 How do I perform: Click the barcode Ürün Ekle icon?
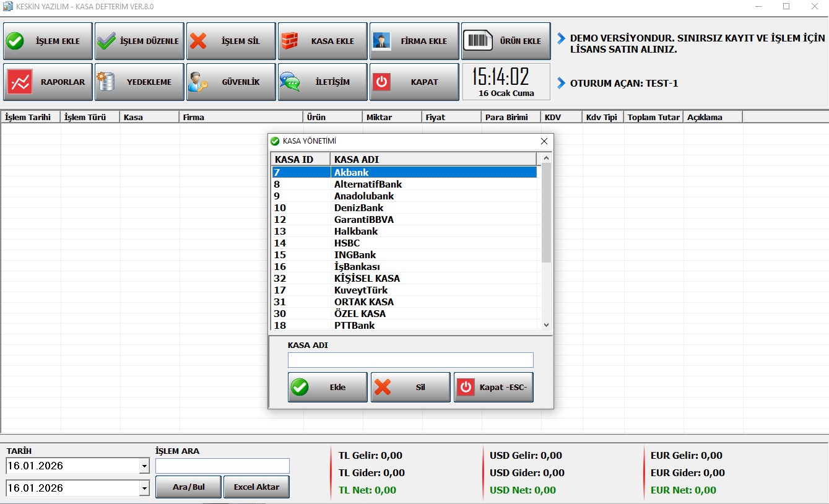[x=476, y=41]
